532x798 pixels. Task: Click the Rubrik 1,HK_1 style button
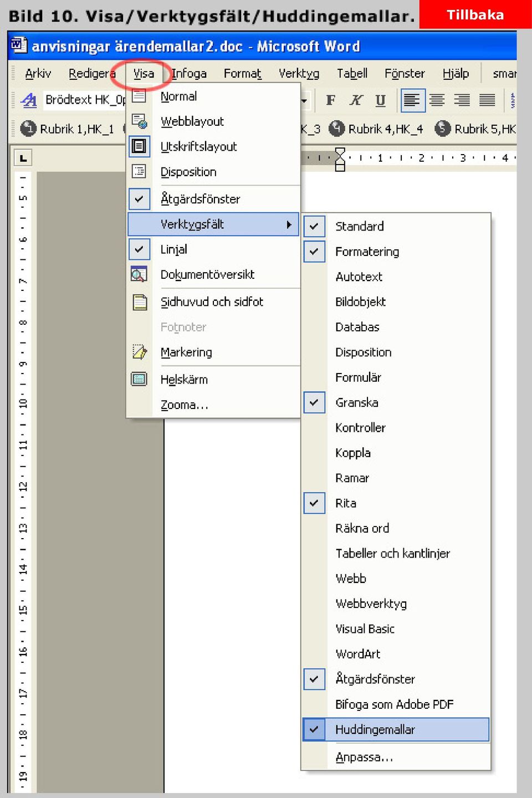click(67, 129)
